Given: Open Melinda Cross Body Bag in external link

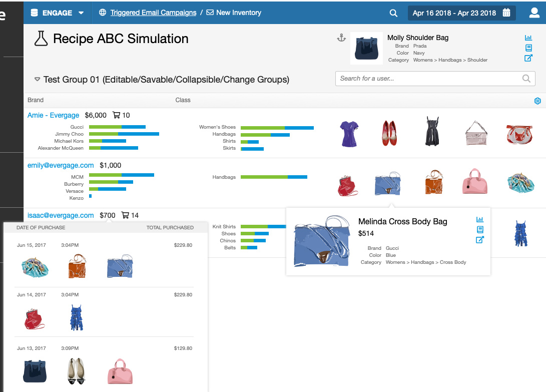Looking at the screenshot, I should (480, 240).
